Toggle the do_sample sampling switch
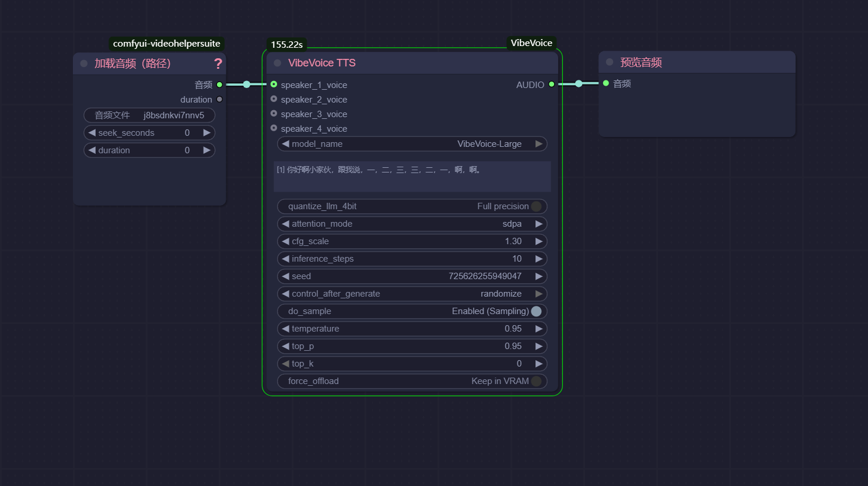 [x=536, y=311]
